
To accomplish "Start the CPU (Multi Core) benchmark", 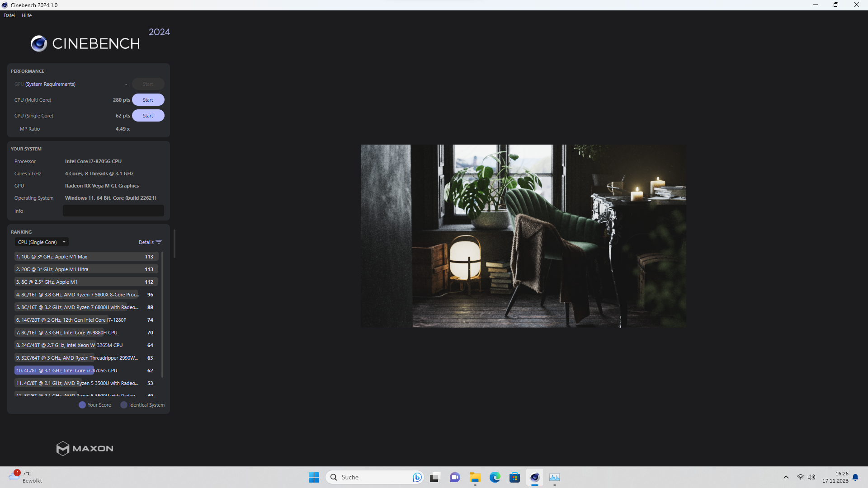I will (x=148, y=99).
